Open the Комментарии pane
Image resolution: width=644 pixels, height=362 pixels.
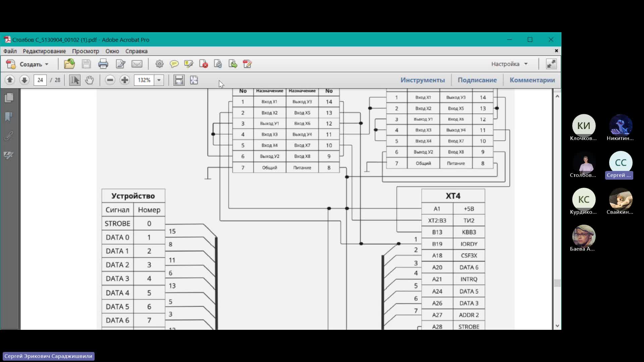532,80
